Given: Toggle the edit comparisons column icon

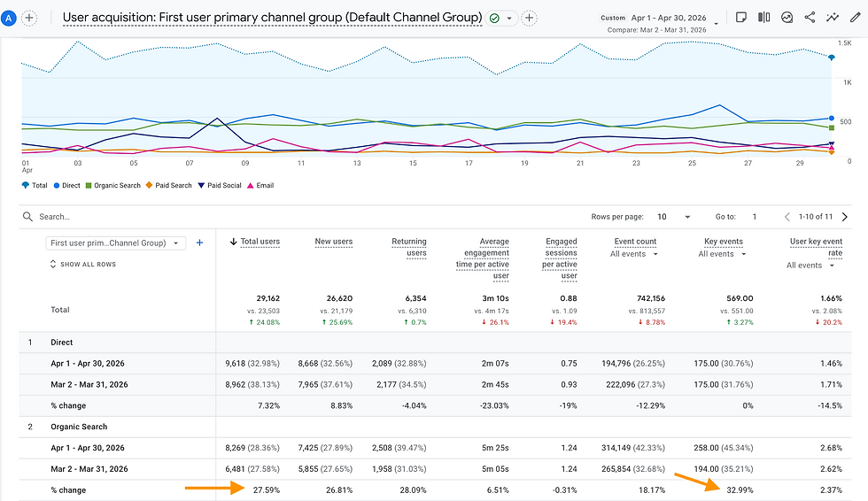Looking at the screenshot, I should click(763, 18).
